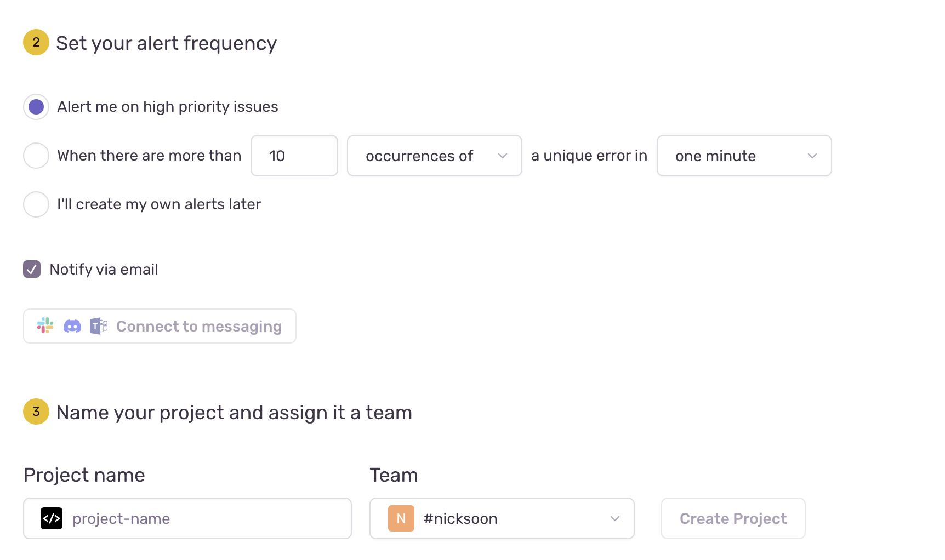This screenshot has width=945, height=560.
Task: Uncheck Notify via email checkbox
Action: pos(32,269)
